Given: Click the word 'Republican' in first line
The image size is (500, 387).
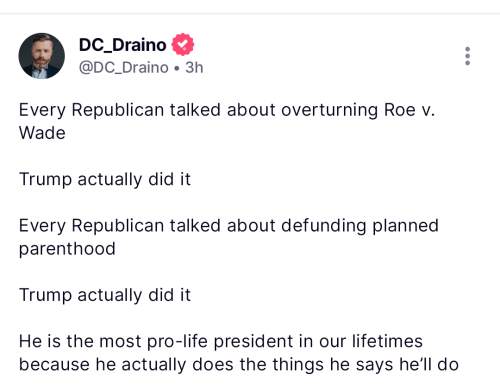Looking at the screenshot, I should tap(118, 110).
